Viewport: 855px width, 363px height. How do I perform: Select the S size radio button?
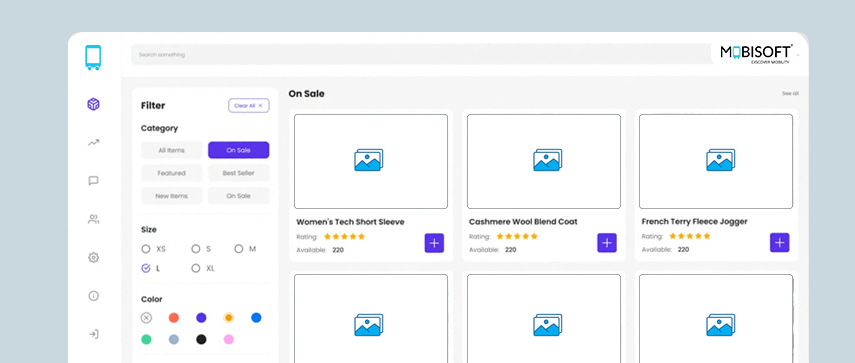coord(196,249)
